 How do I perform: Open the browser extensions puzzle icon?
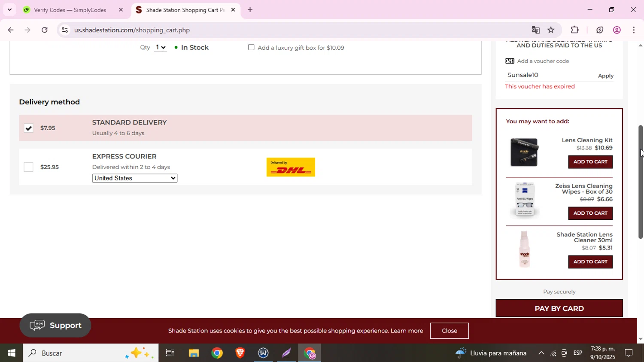pos(574,30)
